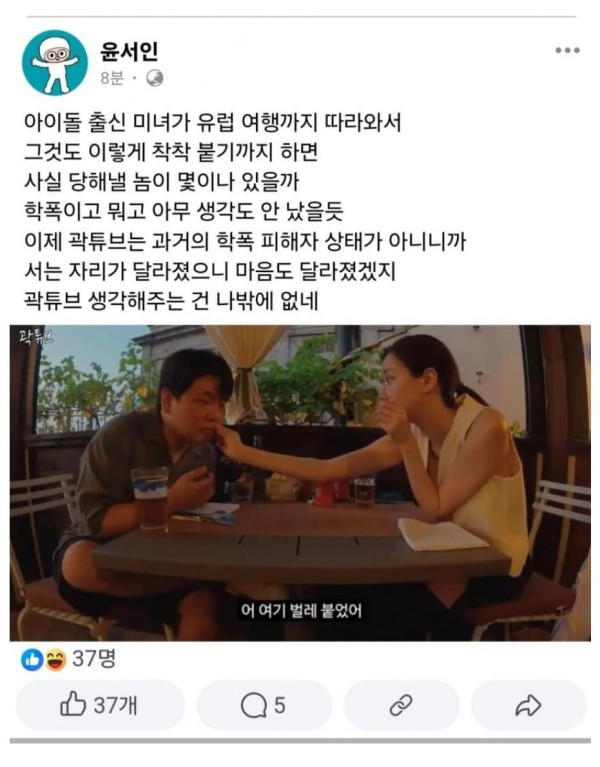Image resolution: width=600 pixels, height=767 pixels.
Task: Click the blue thumbs-up reaction icon
Action: (32, 660)
